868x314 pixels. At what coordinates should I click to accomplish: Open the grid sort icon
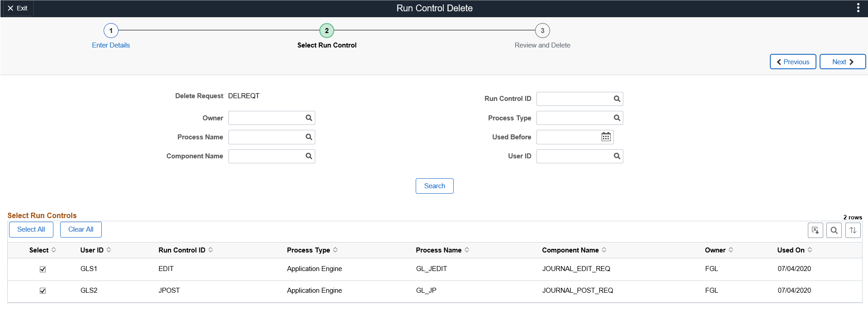tap(853, 230)
